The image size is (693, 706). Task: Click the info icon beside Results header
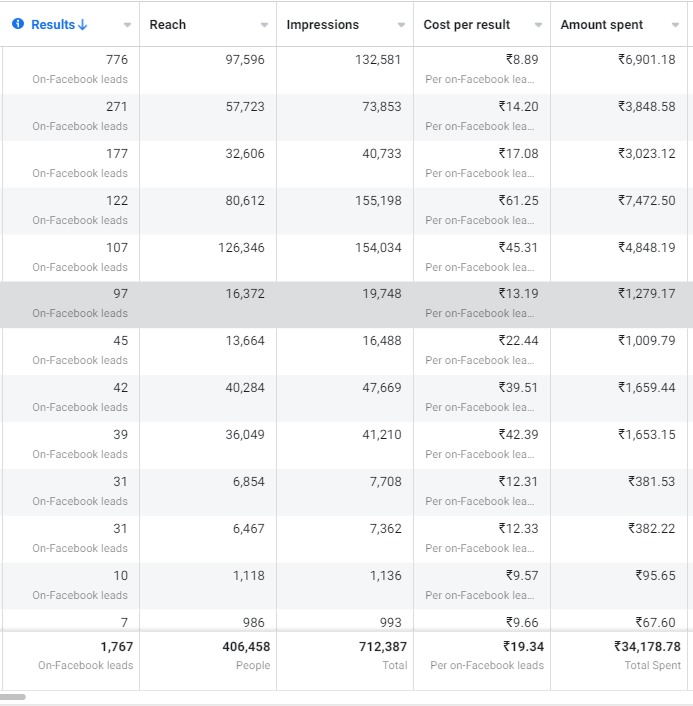[18, 24]
